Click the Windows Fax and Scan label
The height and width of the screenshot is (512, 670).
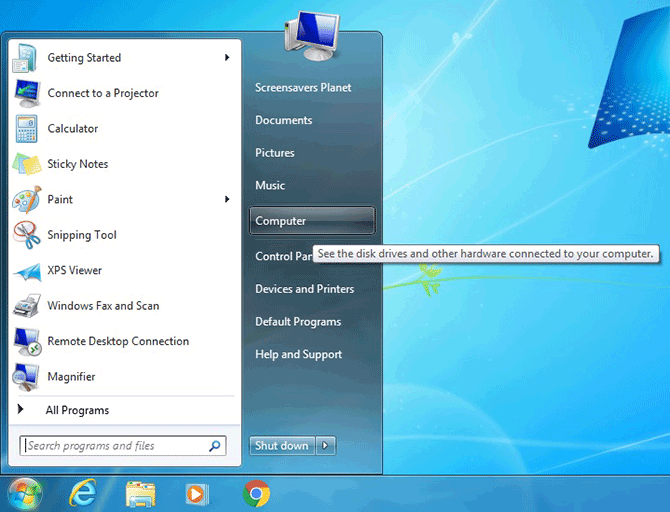pos(103,306)
